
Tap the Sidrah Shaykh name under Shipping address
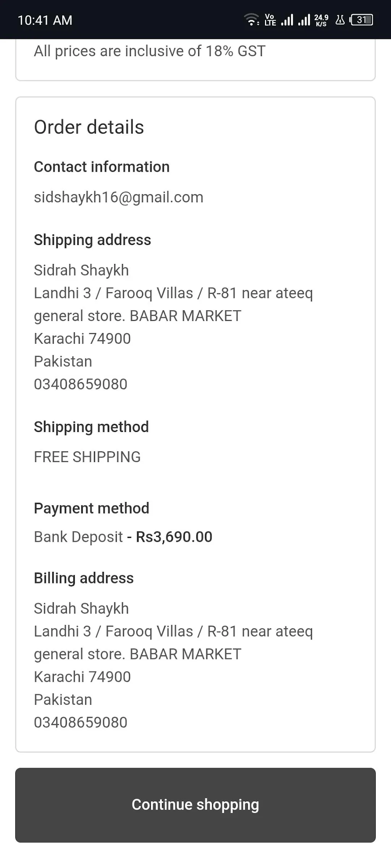coord(81,270)
